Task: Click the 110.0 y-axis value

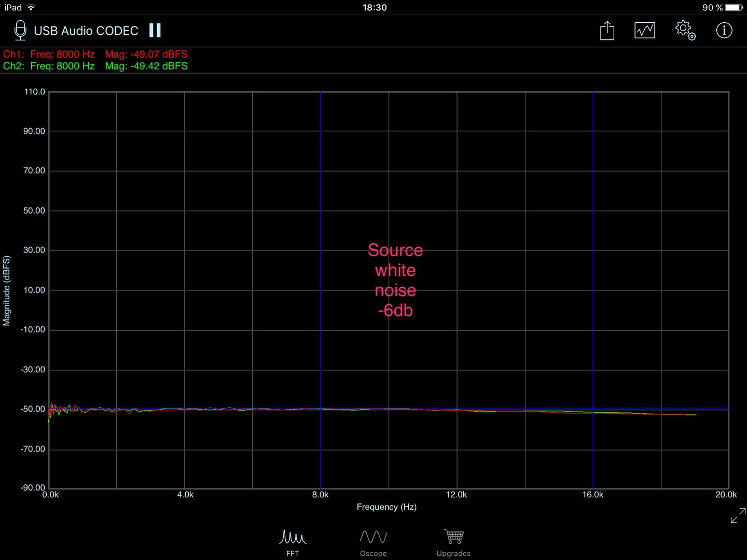Action: click(x=35, y=92)
